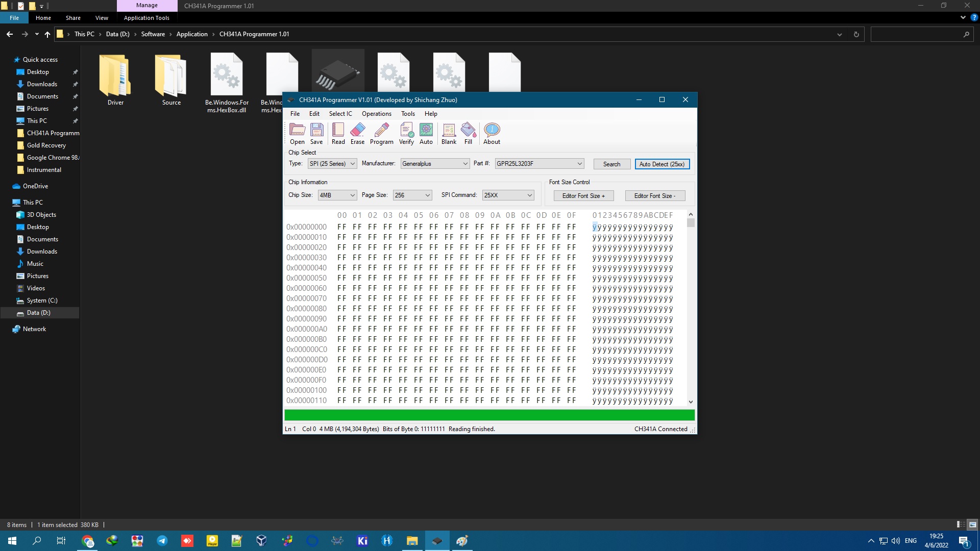This screenshot has height=551, width=980.
Task: Click the Chrome icon in the taskbar
Action: (x=88, y=541)
